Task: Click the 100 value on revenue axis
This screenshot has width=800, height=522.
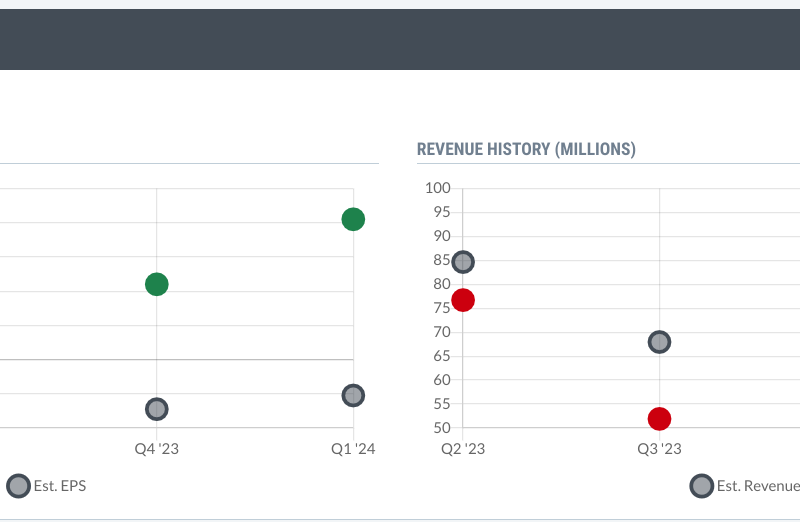Action: [438, 188]
